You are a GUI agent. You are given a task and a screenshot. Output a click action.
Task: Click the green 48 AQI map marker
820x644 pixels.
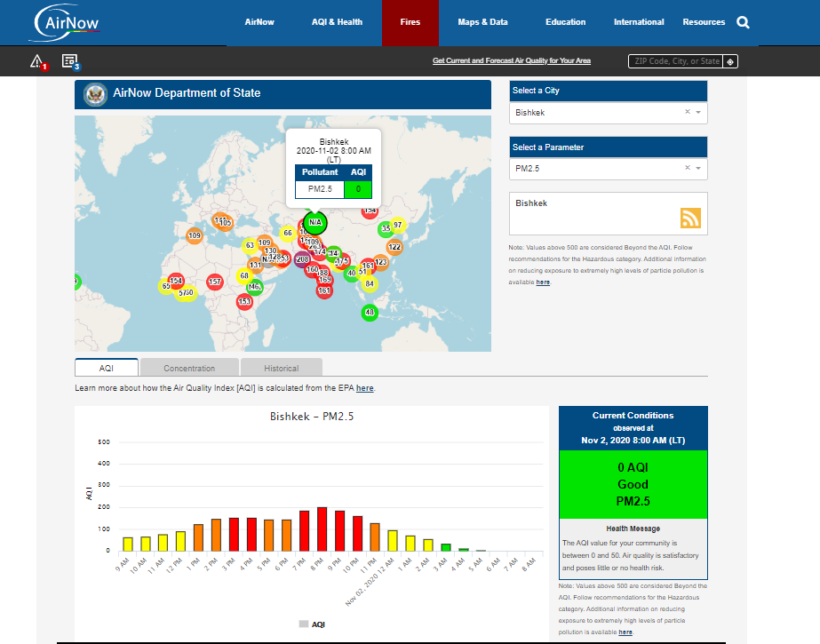coord(370,313)
